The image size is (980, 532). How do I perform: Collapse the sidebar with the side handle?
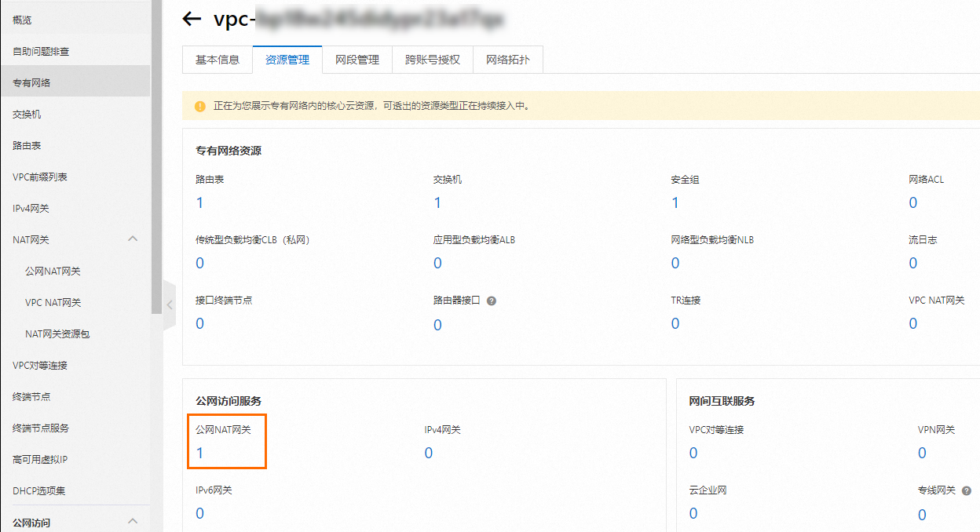point(170,305)
